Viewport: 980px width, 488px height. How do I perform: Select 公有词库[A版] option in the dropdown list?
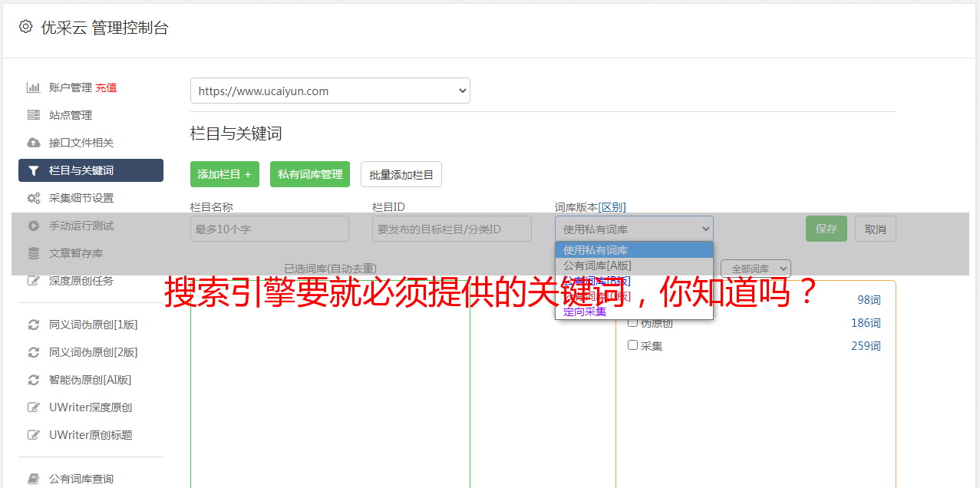tap(634, 265)
